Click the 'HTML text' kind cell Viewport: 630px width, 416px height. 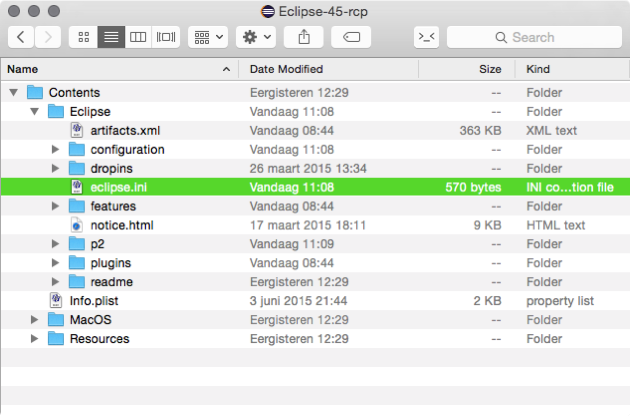click(x=556, y=225)
